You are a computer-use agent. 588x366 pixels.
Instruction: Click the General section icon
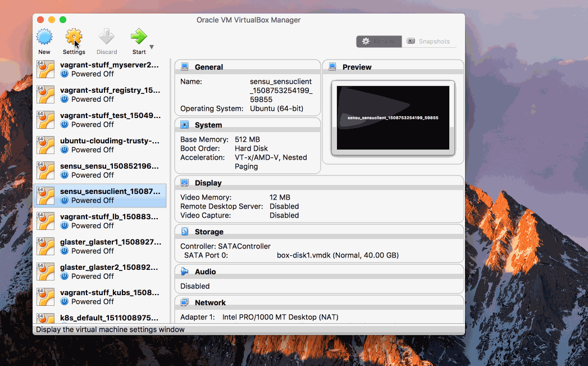coord(185,67)
